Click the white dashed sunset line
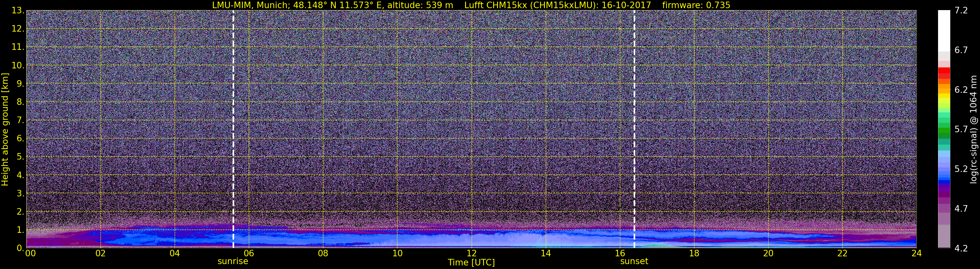 click(634, 129)
